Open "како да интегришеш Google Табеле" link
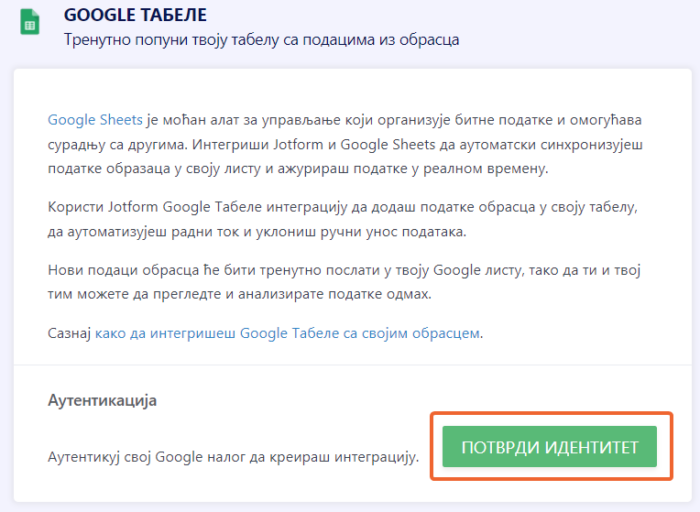700x512 pixels. pyautogui.click(x=288, y=333)
